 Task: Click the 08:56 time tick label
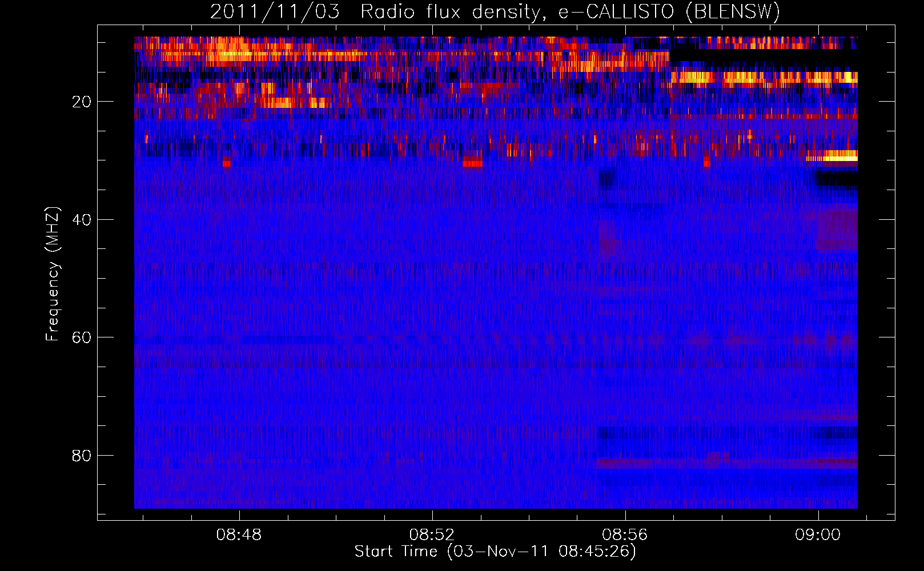tap(625, 535)
